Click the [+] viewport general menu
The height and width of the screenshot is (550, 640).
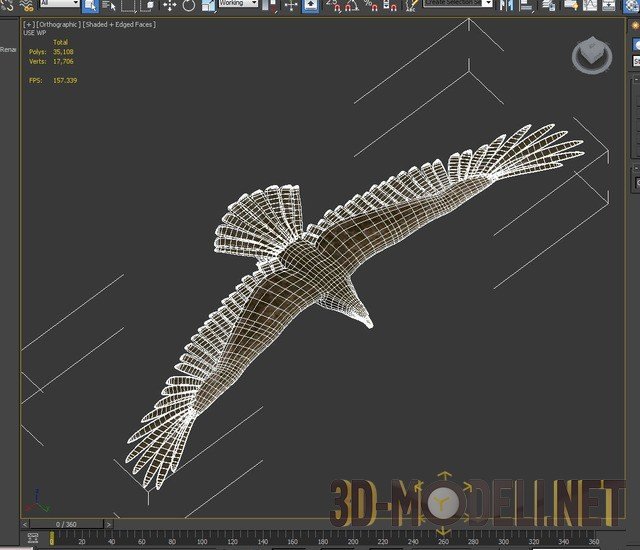pyautogui.click(x=28, y=23)
